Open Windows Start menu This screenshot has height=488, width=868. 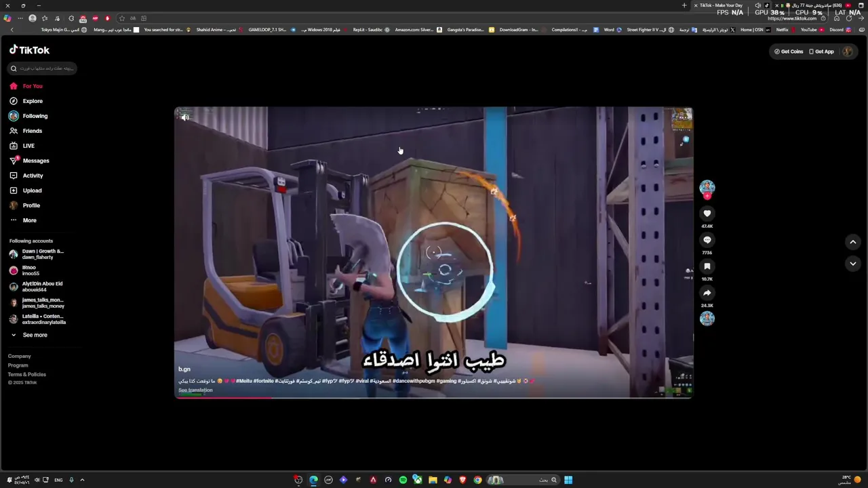coord(568,480)
